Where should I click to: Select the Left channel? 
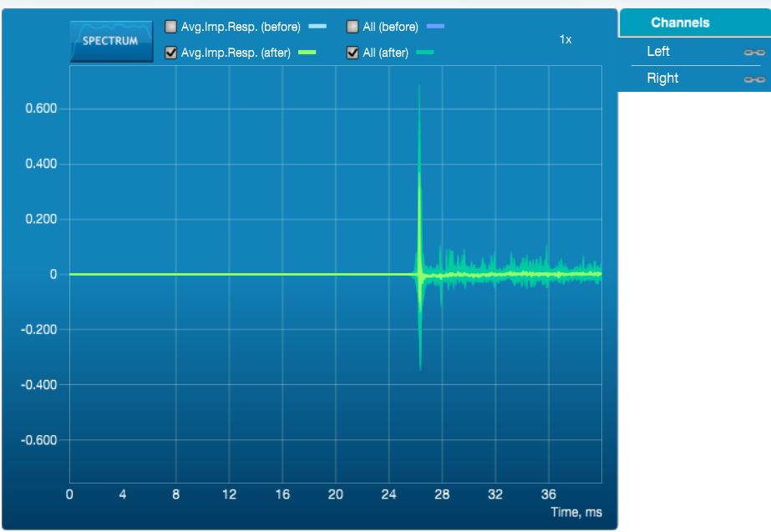(x=658, y=51)
